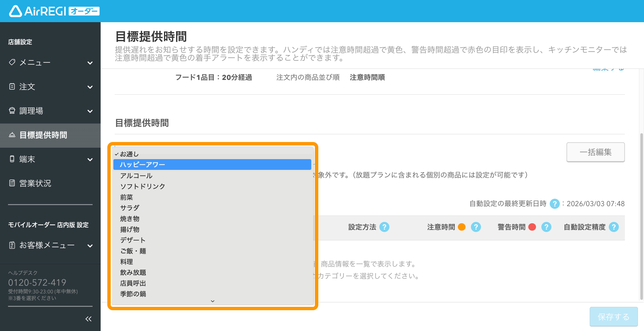
Task: Select ソフトドリンク in category dropdown
Action: click(x=212, y=186)
